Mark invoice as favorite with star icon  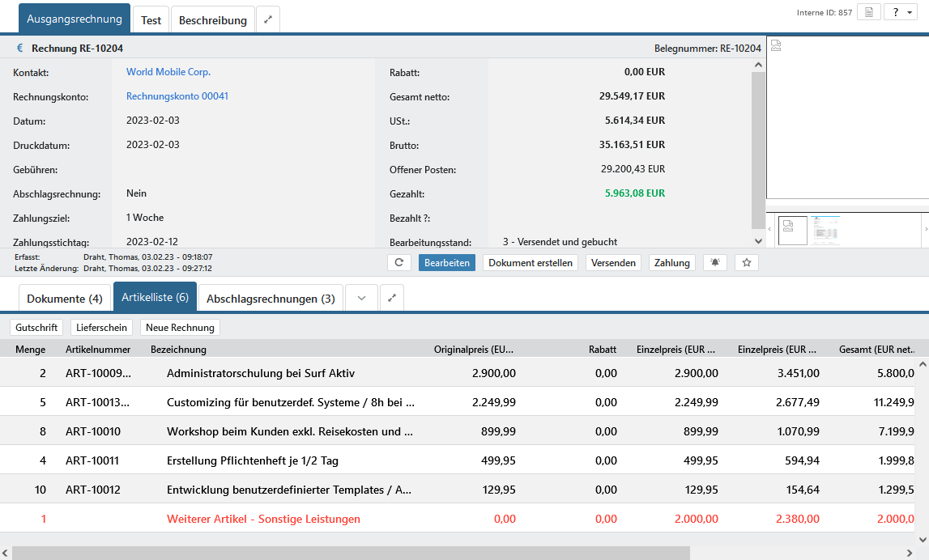pyautogui.click(x=747, y=263)
